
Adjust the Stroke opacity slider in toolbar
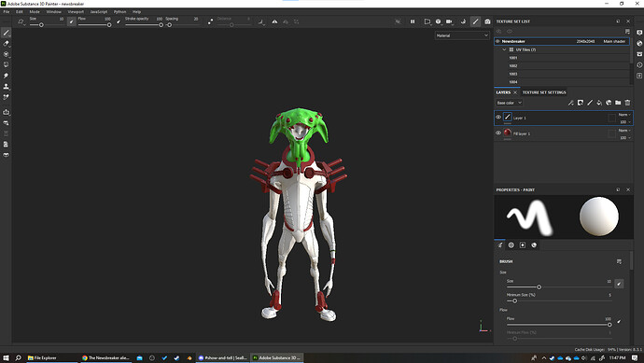coord(144,25)
